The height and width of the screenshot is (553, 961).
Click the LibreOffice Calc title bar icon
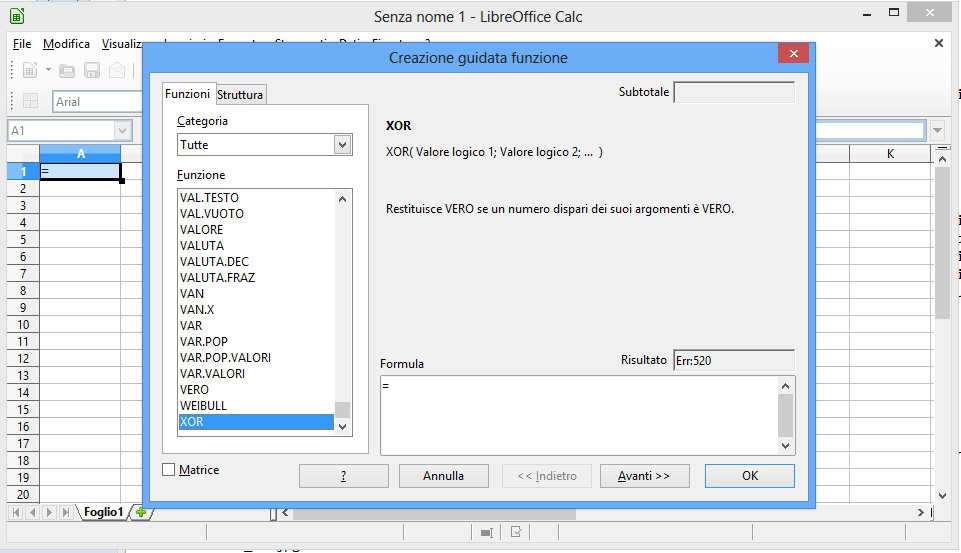[16, 16]
